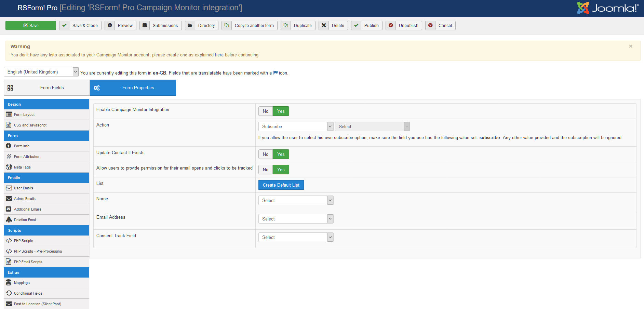Click the Joomla! logo
This screenshot has height=309, width=644.
[x=607, y=8]
